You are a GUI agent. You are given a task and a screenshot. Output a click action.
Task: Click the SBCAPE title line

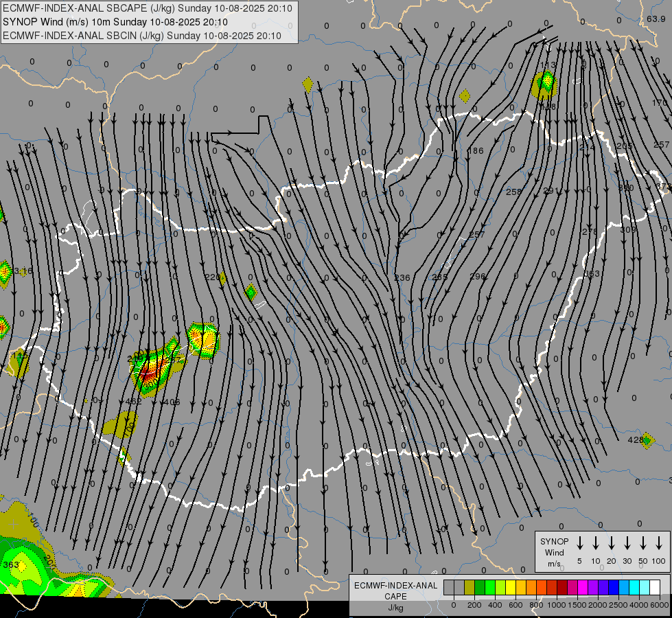coord(148,8)
